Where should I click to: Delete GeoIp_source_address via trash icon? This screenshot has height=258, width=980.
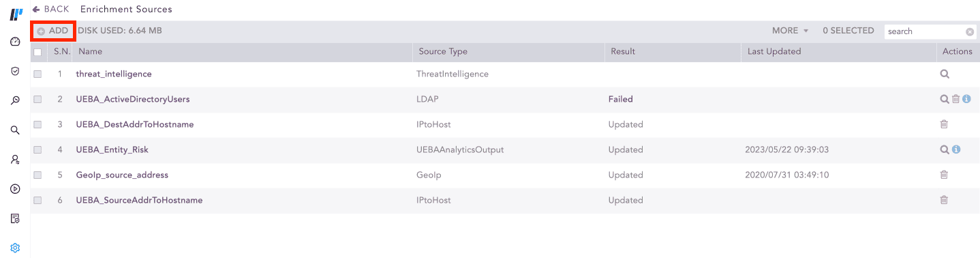pos(944,175)
